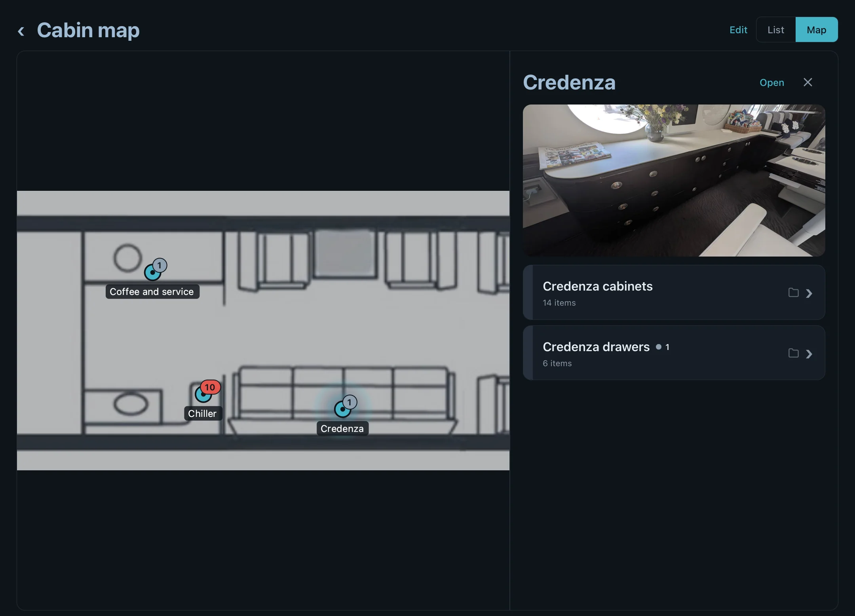View the Credenza photo thumbnail
This screenshot has width=855, height=616.
click(674, 181)
